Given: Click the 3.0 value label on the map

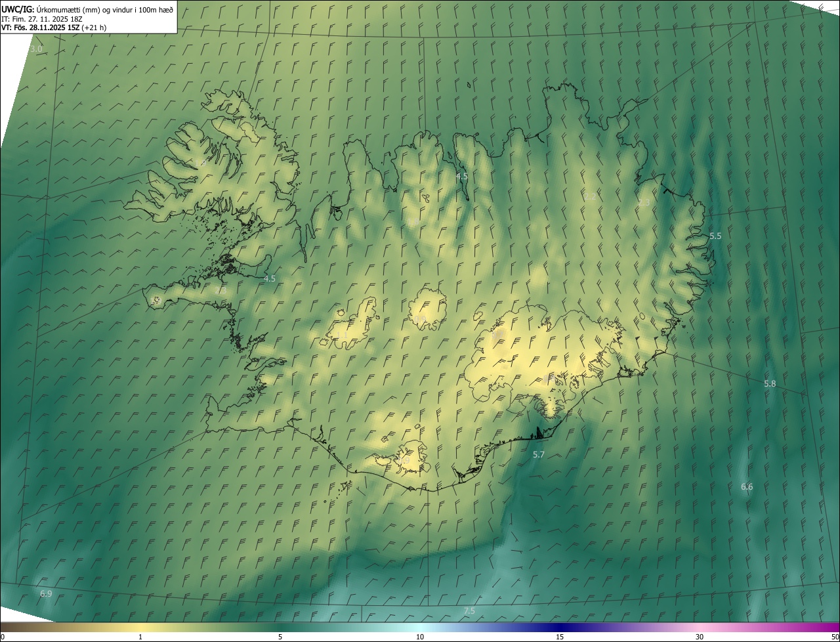Looking at the screenshot, I should pos(37,49).
